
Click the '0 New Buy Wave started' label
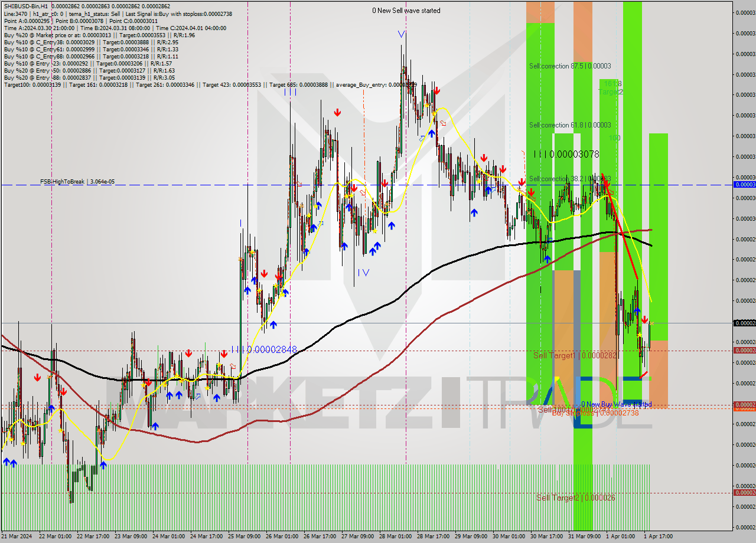coord(616,404)
